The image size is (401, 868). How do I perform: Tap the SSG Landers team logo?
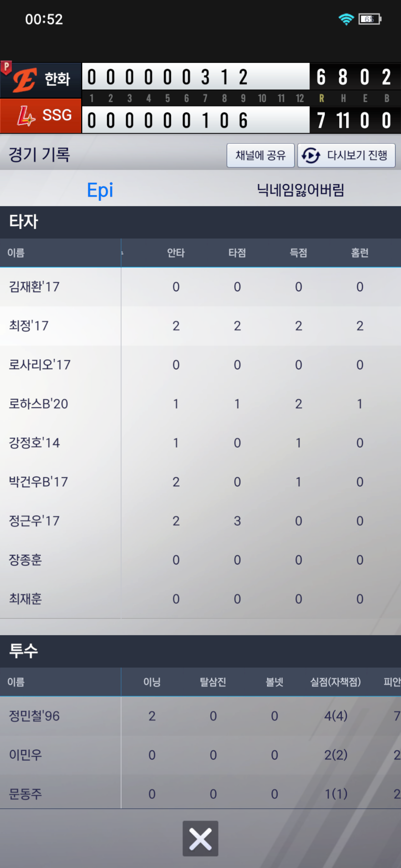pyautogui.click(x=26, y=116)
